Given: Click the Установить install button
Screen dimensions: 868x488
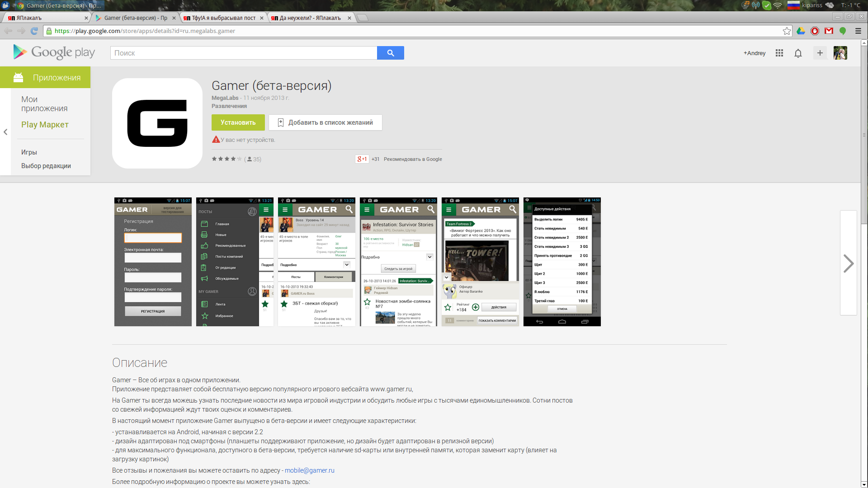Looking at the screenshot, I should (x=238, y=122).
